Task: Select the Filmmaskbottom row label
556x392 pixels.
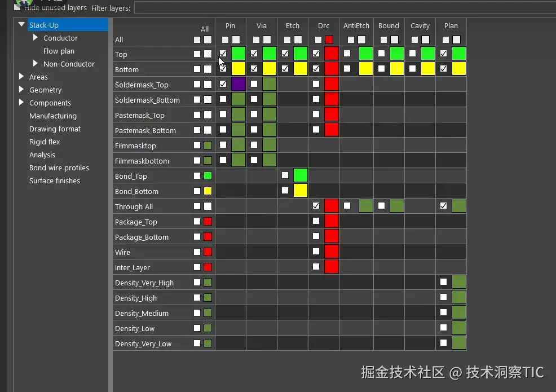Action: point(142,161)
